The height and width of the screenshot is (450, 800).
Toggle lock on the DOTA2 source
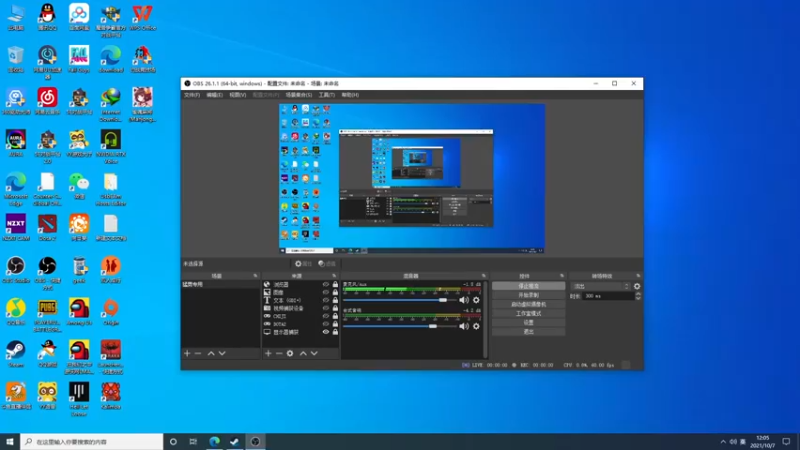335,324
